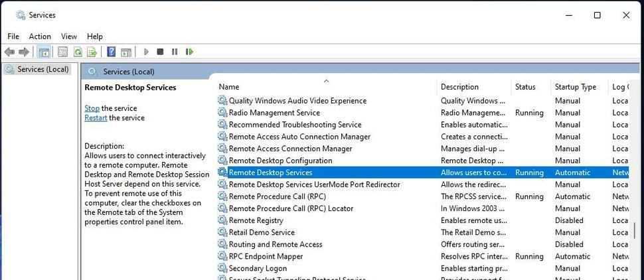This screenshot has width=644, height=280.
Task: Click Restart the service link
Action: tap(96, 118)
